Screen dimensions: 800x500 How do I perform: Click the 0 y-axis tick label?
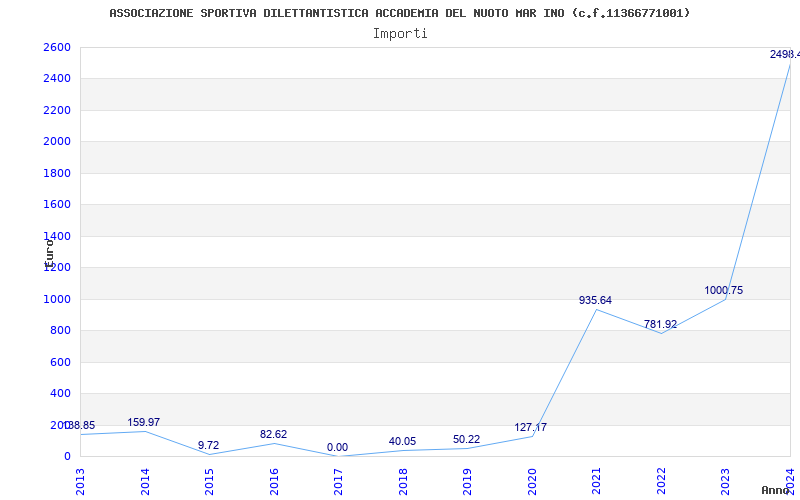67,456
